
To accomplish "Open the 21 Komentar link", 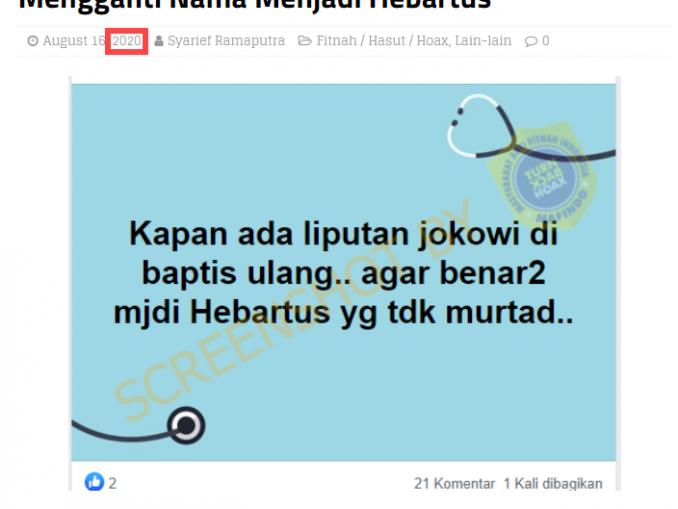I will click(x=454, y=483).
